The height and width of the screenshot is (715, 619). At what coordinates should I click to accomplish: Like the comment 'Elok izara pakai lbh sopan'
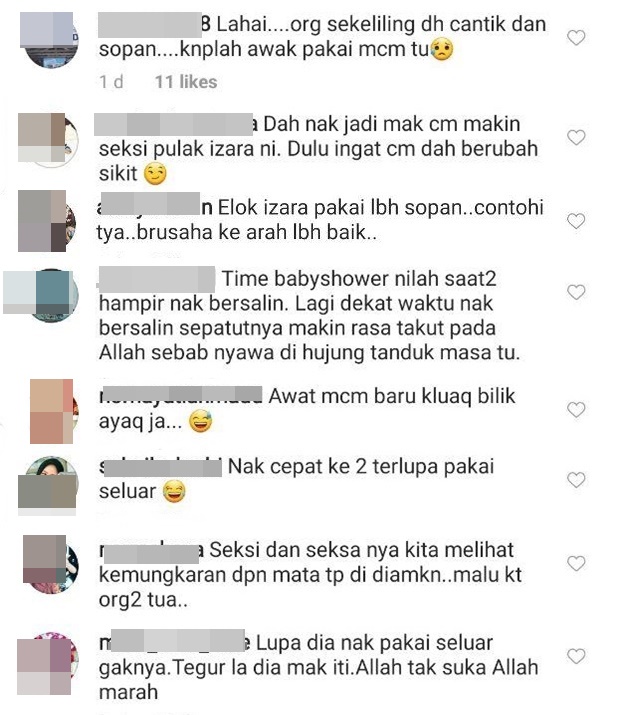pyautogui.click(x=576, y=221)
